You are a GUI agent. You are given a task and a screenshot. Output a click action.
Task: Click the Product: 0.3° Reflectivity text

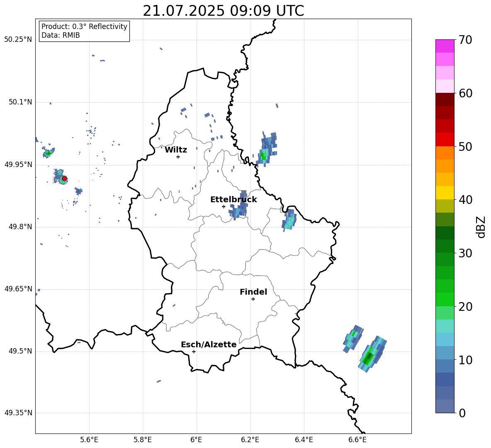[84, 27]
